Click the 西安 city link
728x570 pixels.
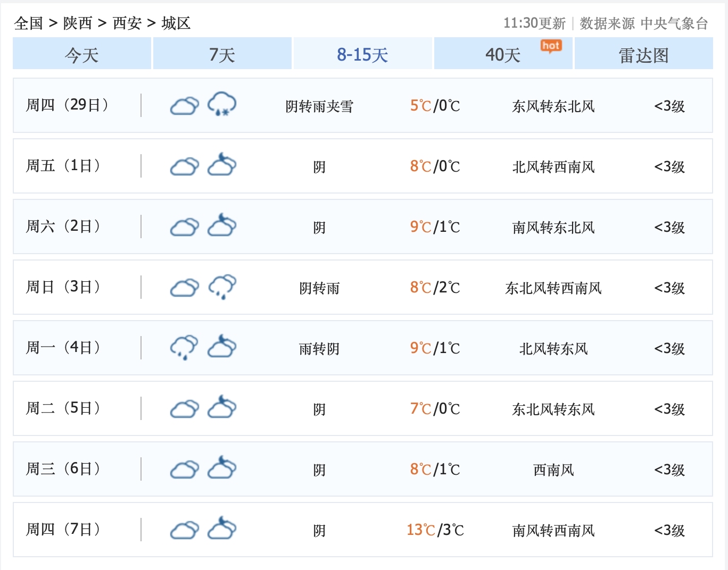pyautogui.click(x=129, y=23)
